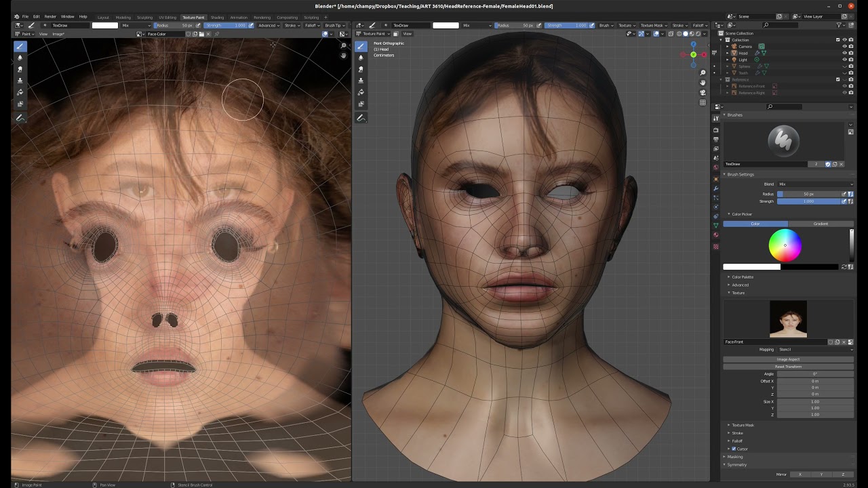This screenshot has height=488, width=868.
Task: Switch to the Shading workspace tab
Action: click(x=217, y=17)
